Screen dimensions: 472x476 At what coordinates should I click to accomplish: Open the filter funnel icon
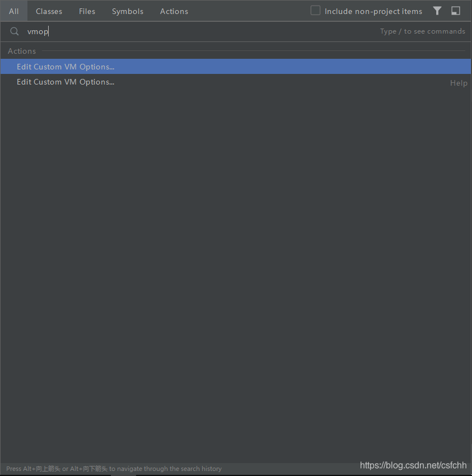pos(437,11)
